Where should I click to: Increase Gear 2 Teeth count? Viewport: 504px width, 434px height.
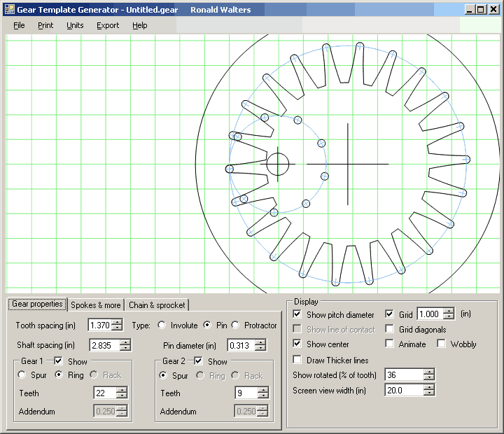[x=264, y=390]
